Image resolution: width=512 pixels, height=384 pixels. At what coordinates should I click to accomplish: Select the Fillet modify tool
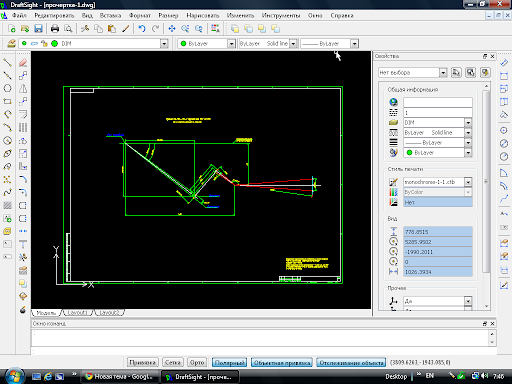point(23,179)
